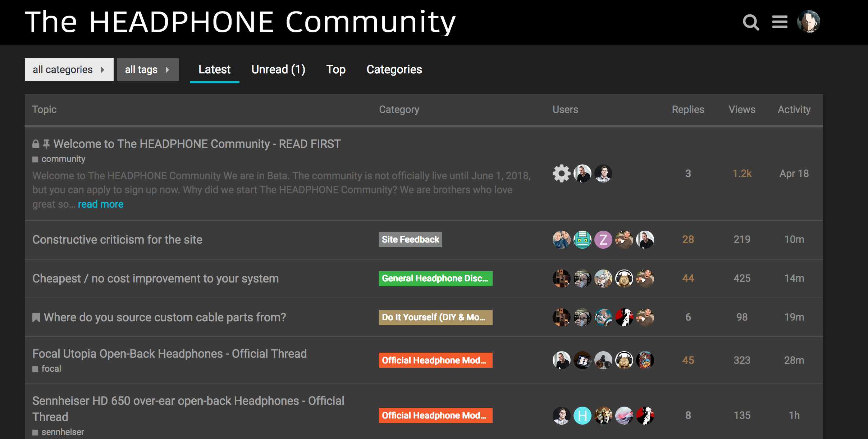Click the gear system avatar in welcome topic
Viewport: 868px width, 439px height.
561,174
